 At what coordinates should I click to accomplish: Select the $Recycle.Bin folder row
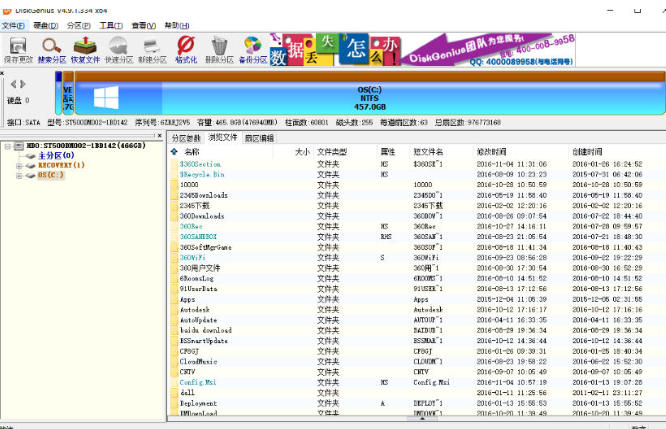pos(416,175)
